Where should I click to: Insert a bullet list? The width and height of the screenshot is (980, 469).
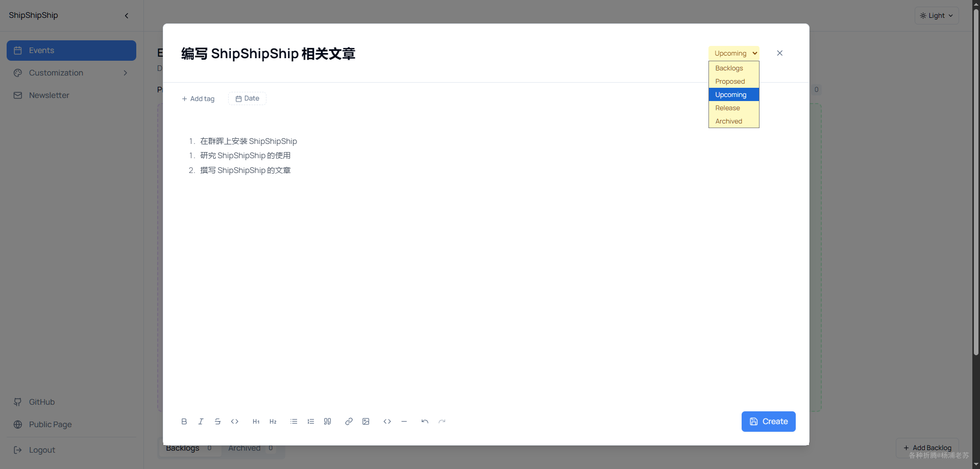pos(294,422)
